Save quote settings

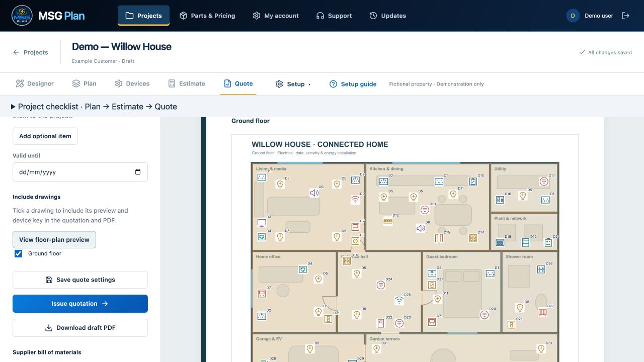click(x=80, y=280)
